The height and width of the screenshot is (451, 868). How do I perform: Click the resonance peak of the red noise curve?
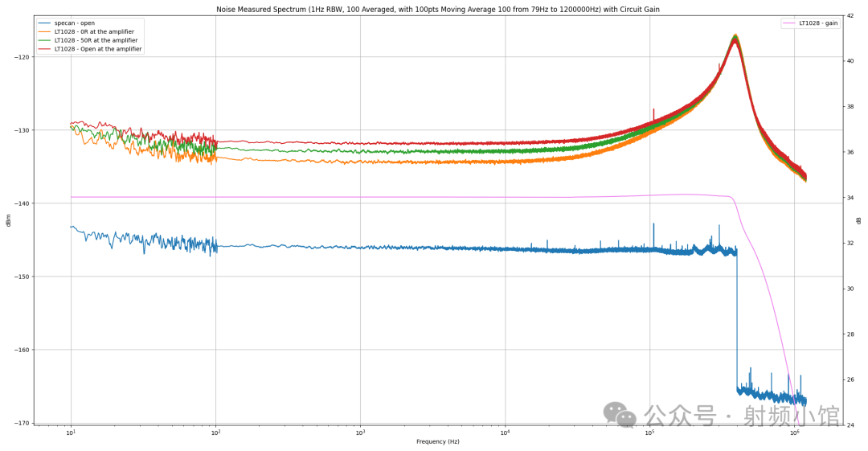tap(735, 39)
